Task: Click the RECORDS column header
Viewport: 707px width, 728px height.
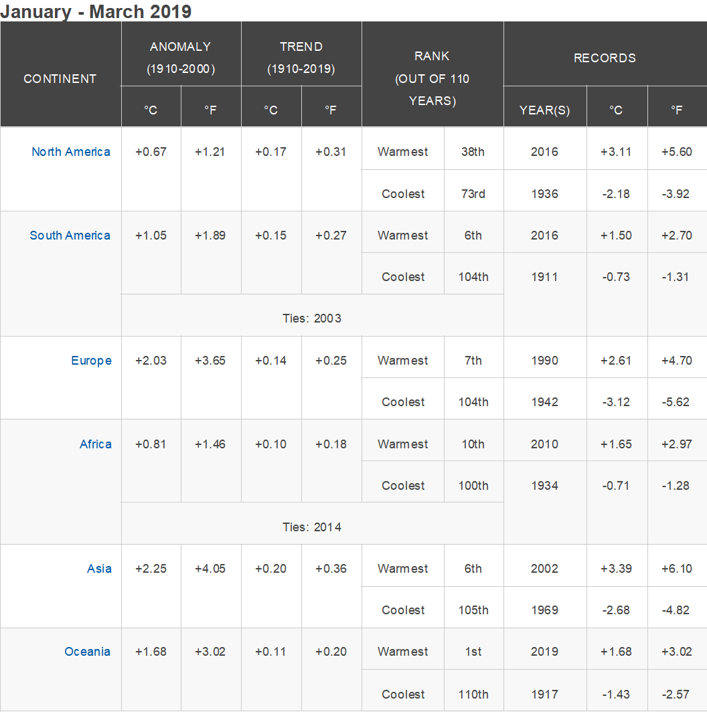Action: pos(605,58)
